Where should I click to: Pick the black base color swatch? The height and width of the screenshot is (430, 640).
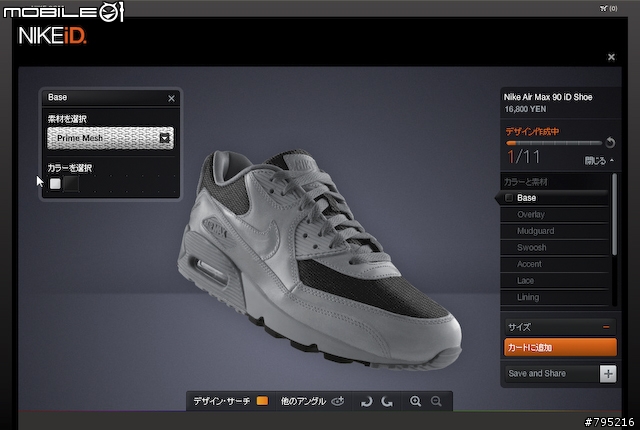click(x=71, y=184)
